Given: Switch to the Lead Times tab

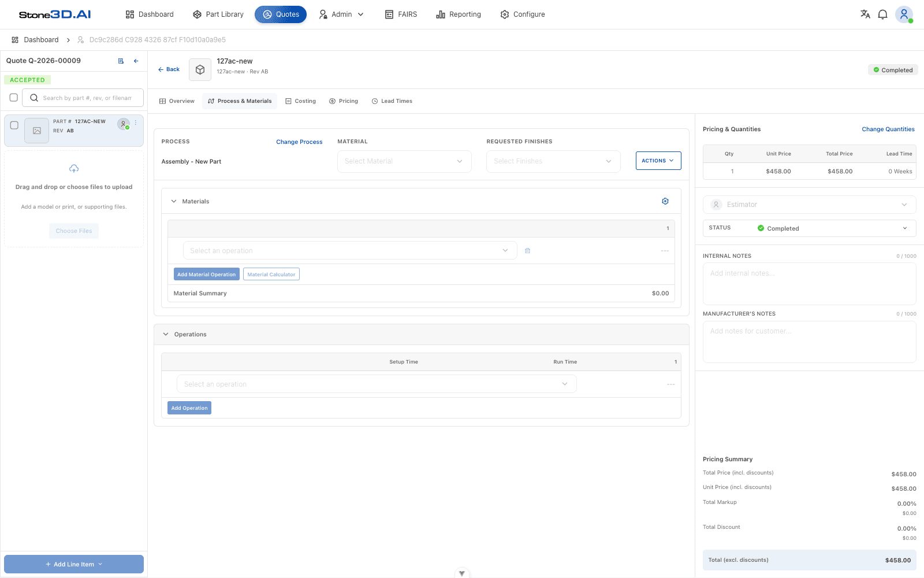Looking at the screenshot, I should [x=392, y=101].
